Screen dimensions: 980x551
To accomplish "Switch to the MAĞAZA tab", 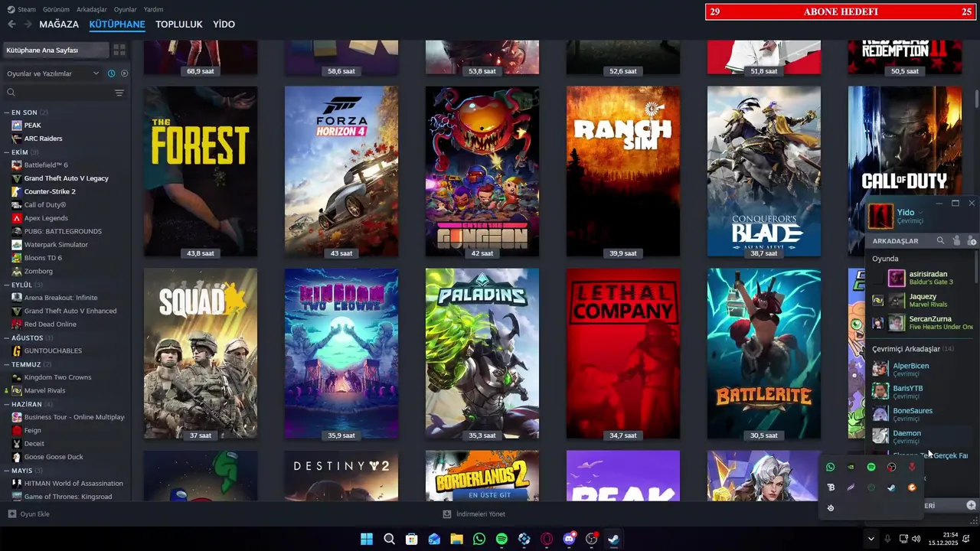I will (x=59, y=24).
